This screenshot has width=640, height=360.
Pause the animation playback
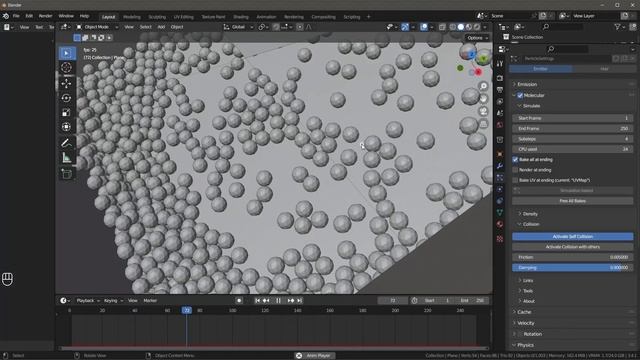point(278,300)
